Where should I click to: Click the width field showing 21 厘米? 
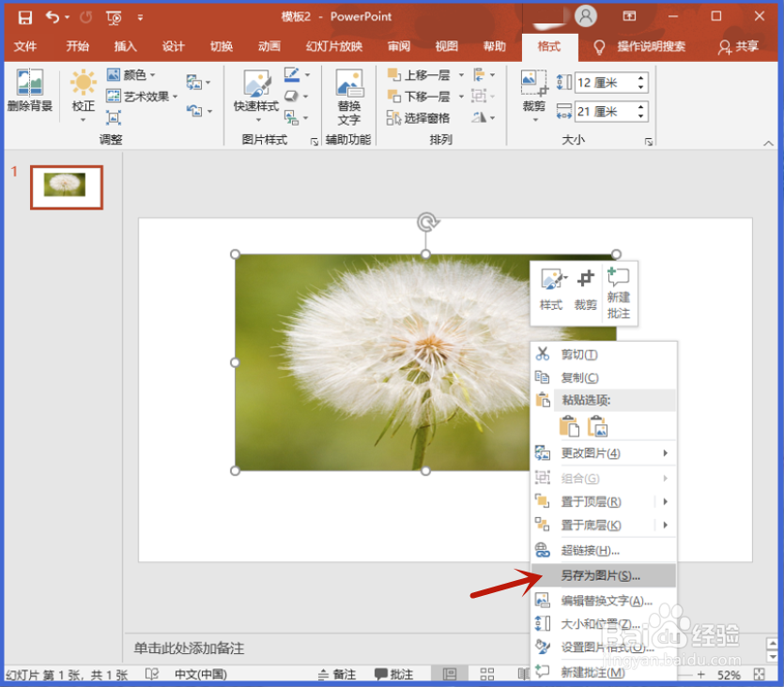click(606, 112)
